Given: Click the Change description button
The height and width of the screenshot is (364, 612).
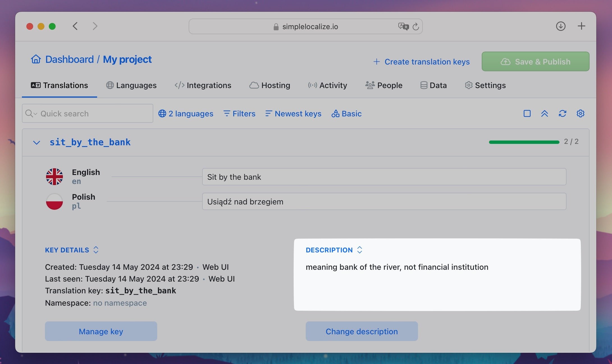Looking at the screenshot, I should [362, 331].
